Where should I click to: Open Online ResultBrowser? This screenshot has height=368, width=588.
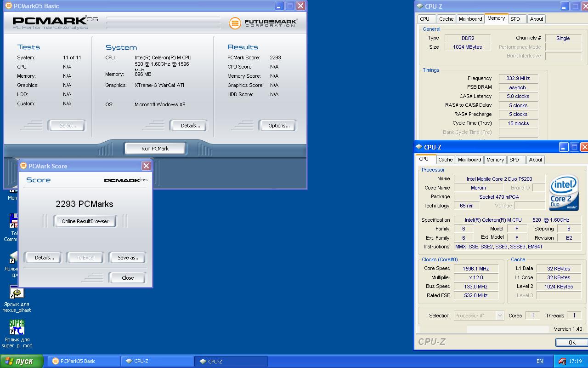coord(85,221)
